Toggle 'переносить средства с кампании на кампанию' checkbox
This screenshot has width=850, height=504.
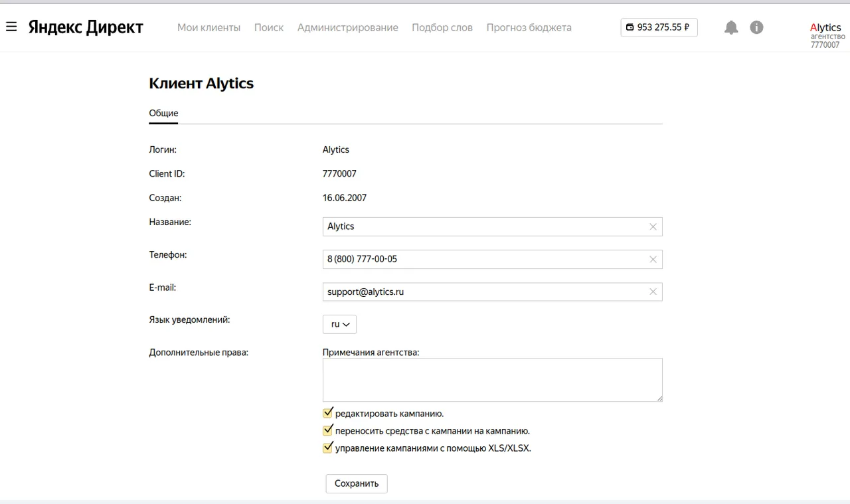[327, 430]
